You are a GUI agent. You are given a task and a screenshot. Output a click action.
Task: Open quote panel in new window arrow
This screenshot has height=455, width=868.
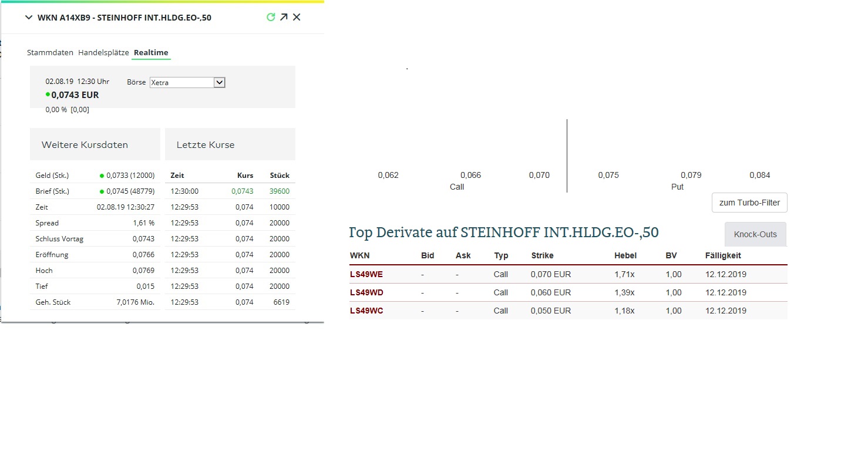tap(284, 17)
